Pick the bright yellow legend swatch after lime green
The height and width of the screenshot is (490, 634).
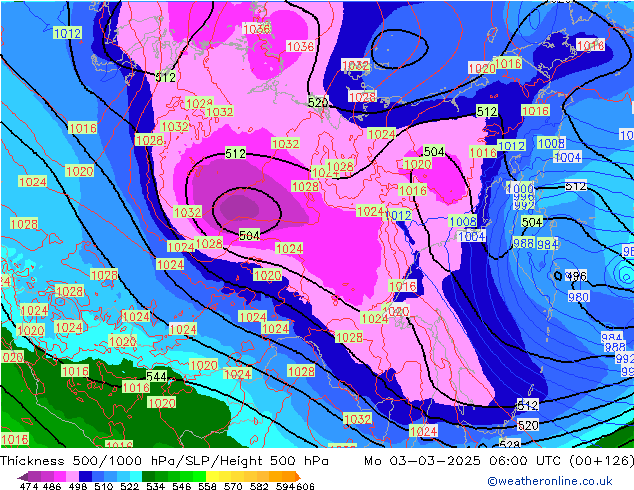(212, 476)
